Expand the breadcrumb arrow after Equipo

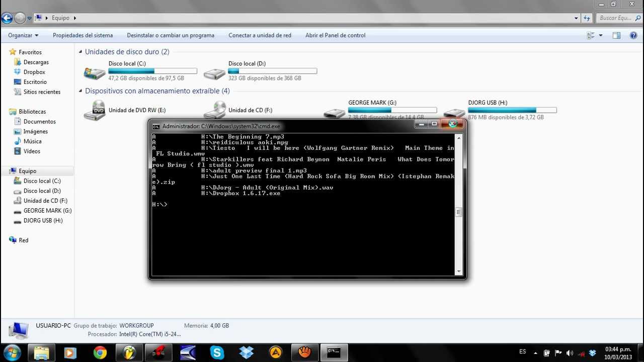[x=75, y=18]
